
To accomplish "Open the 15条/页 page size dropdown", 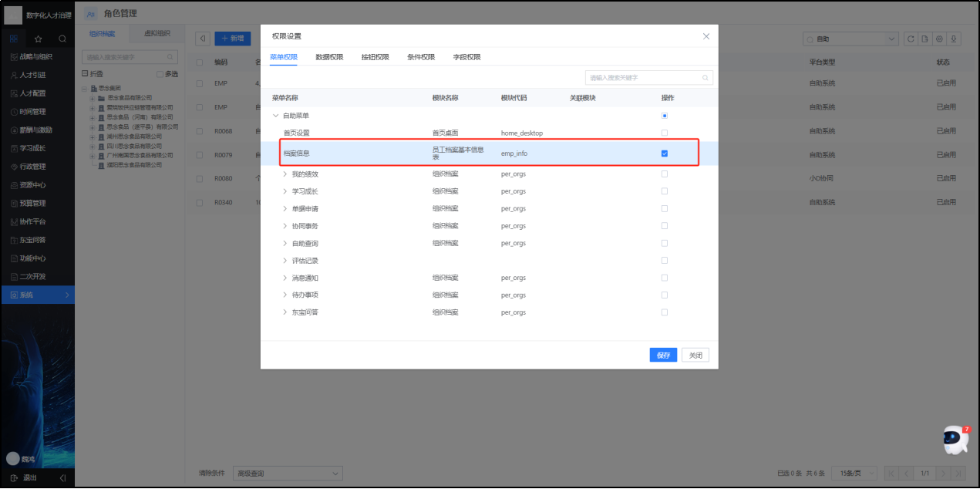I will (x=854, y=473).
